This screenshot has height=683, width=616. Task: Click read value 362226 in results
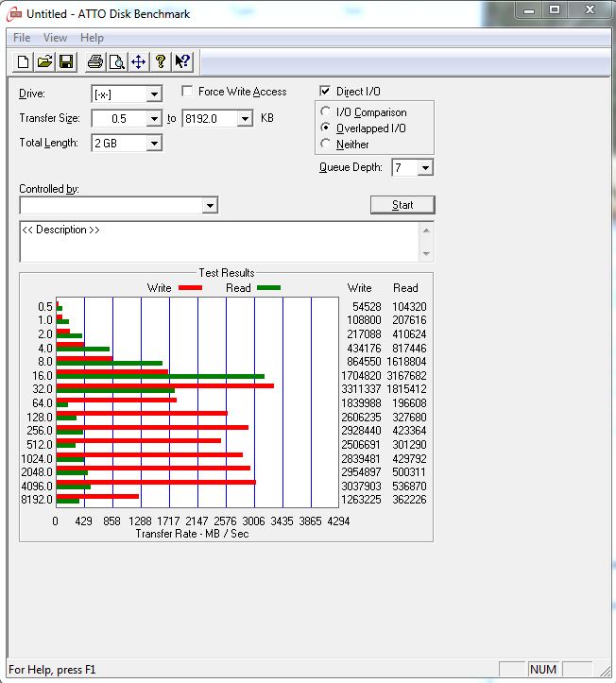click(409, 500)
